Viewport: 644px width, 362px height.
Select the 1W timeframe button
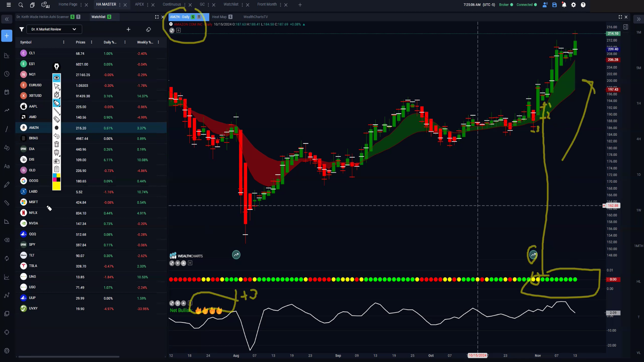pyautogui.click(x=639, y=210)
